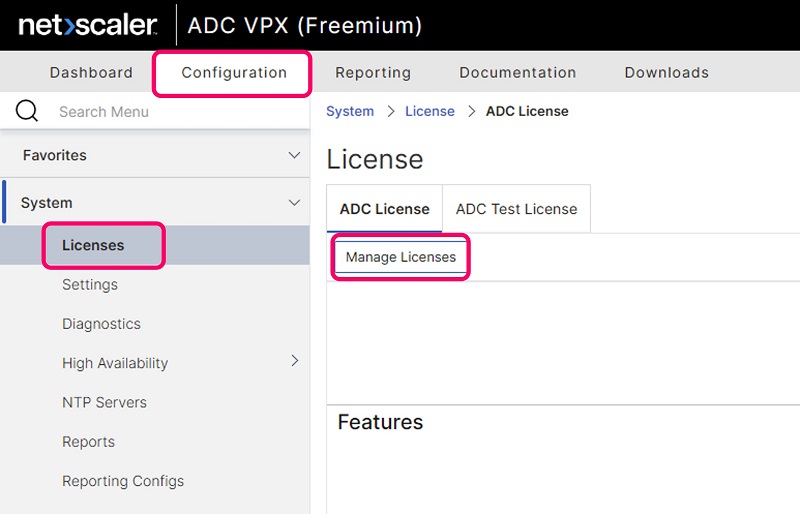Switch to the Reporting tab

coord(373,72)
